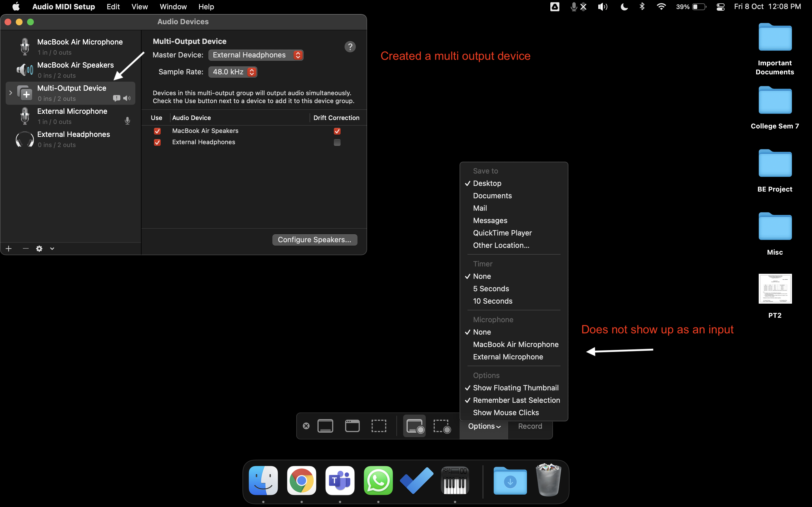Close the screenshot toolbar
Image resolution: width=812 pixels, height=507 pixels.
click(306, 426)
